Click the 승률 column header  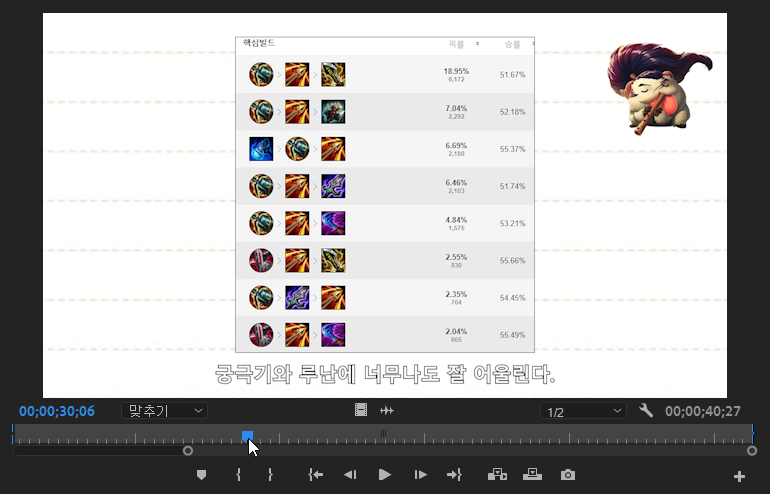[512, 44]
